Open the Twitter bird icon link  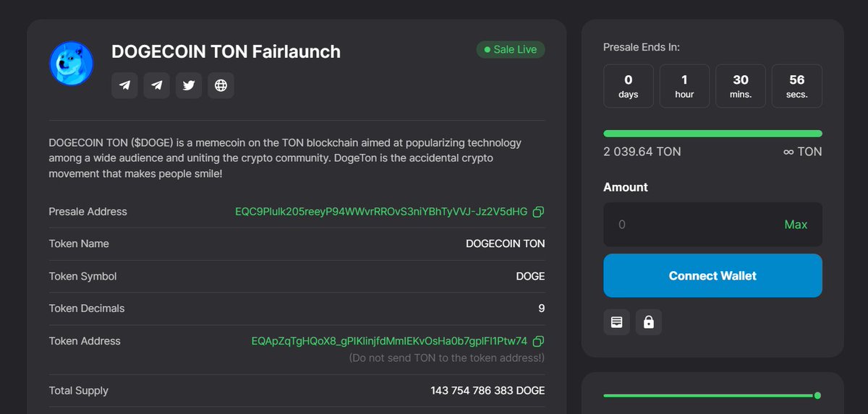coord(189,85)
